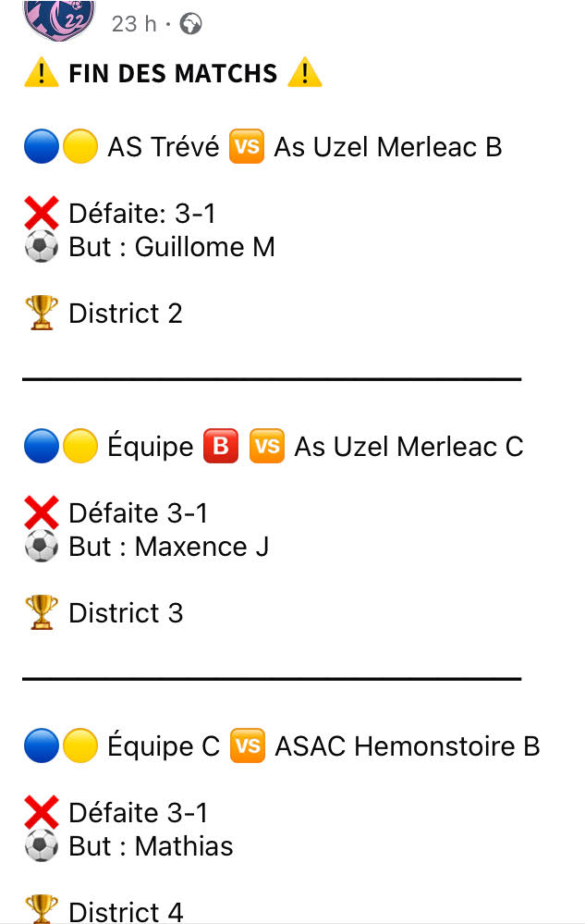This screenshot has width=585, height=924.
Task: Click the yellow circle before "AS Trévé"
Action: point(80,147)
